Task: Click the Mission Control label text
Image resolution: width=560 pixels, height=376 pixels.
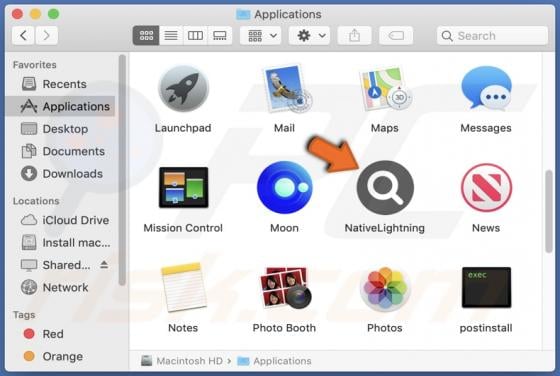Action: pyautogui.click(x=183, y=228)
